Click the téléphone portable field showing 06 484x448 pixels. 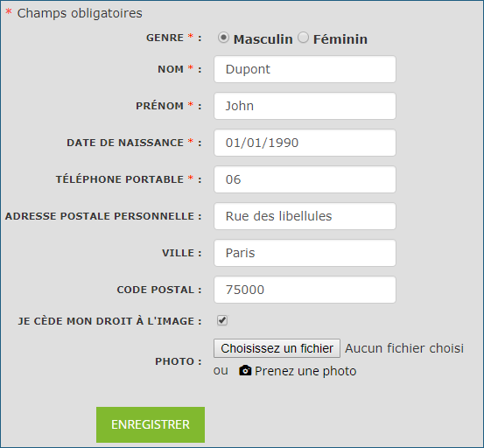[305, 179]
